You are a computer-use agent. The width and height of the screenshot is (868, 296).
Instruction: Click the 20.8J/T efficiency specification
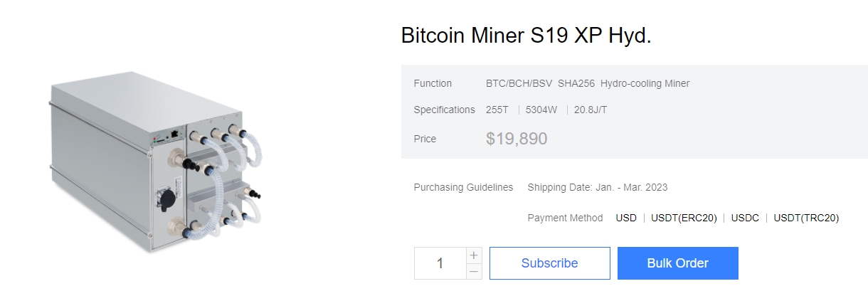pos(591,110)
